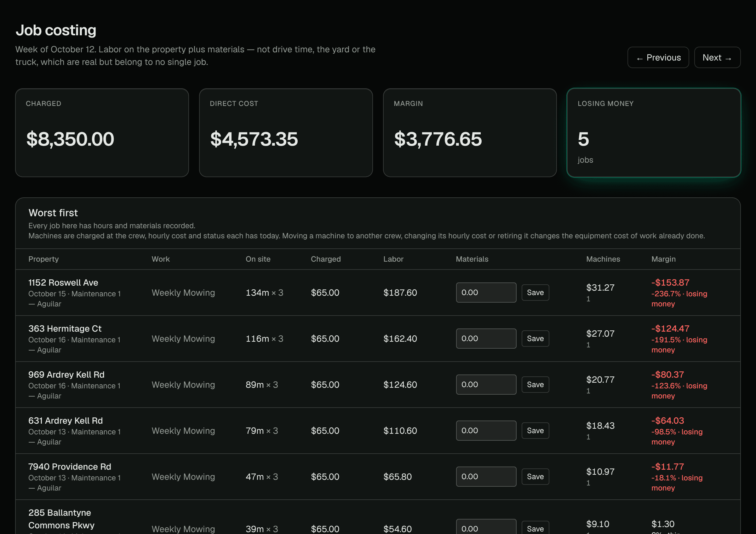
Task: Open the Losing Money summary card
Action: [x=654, y=132]
